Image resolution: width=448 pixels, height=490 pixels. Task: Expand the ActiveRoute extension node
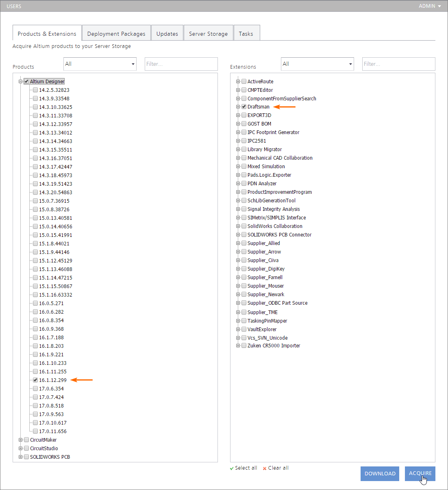(238, 82)
